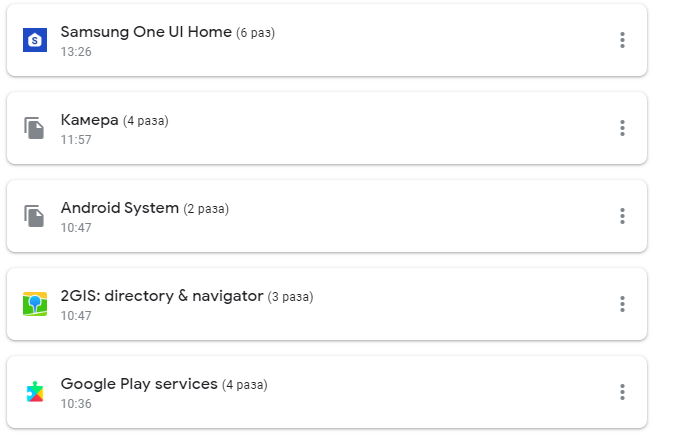
Task: Click the (3 раза) count beside 2GIS
Action: coord(290,297)
